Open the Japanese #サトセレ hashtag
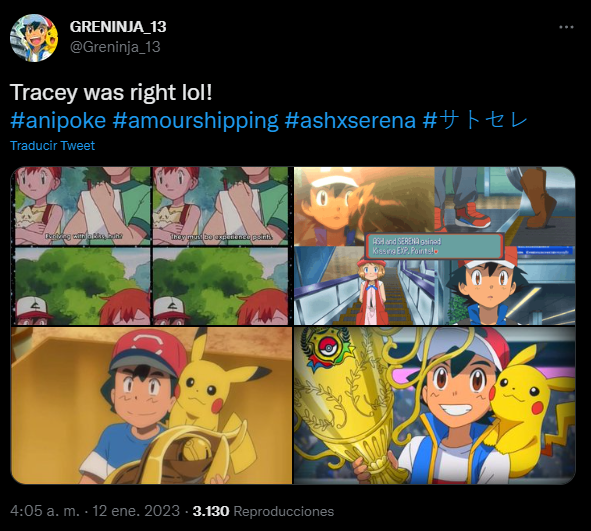The height and width of the screenshot is (531, 591). pos(475,121)
